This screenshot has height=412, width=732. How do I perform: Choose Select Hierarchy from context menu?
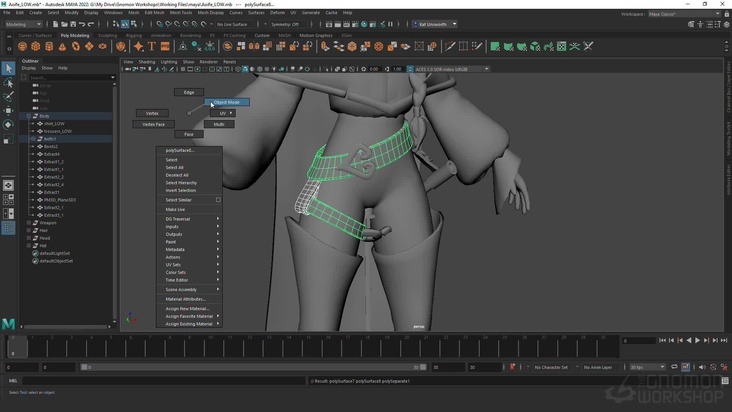tap(181, 183)
